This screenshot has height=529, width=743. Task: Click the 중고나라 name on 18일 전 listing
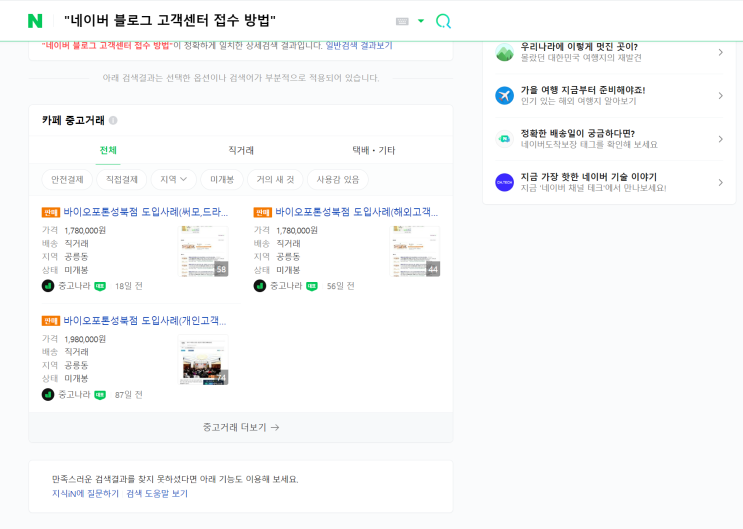[x=74, y=286]
